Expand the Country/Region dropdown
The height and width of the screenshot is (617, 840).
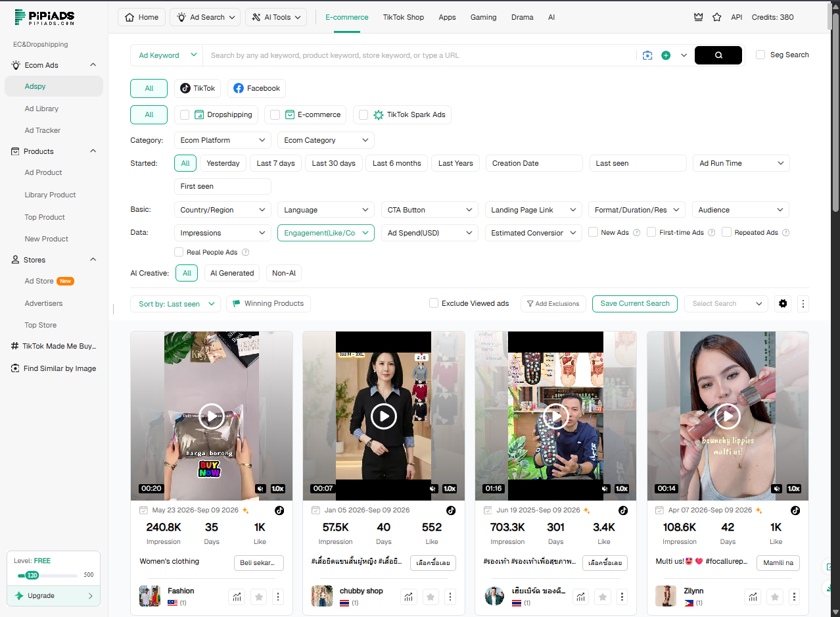222,210
